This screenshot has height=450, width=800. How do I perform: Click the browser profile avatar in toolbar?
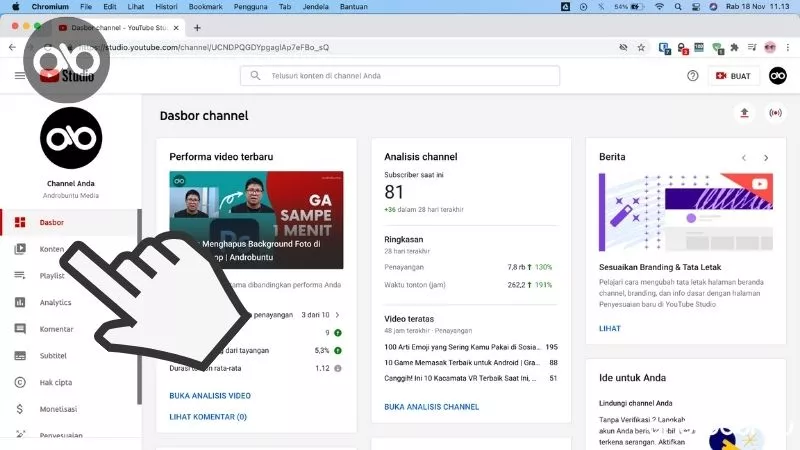point(770,47)
